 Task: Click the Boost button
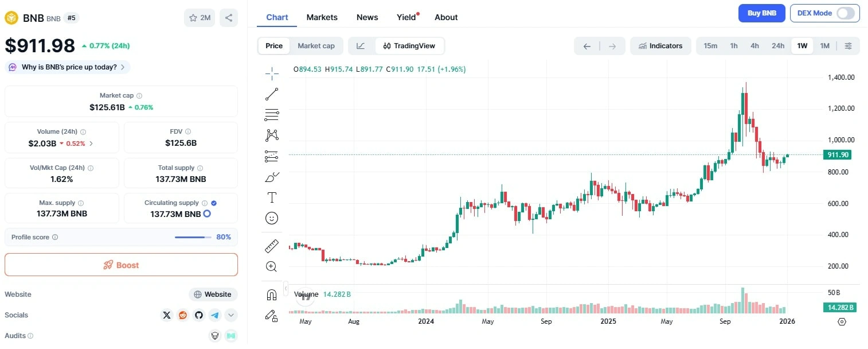pos(121,265)
